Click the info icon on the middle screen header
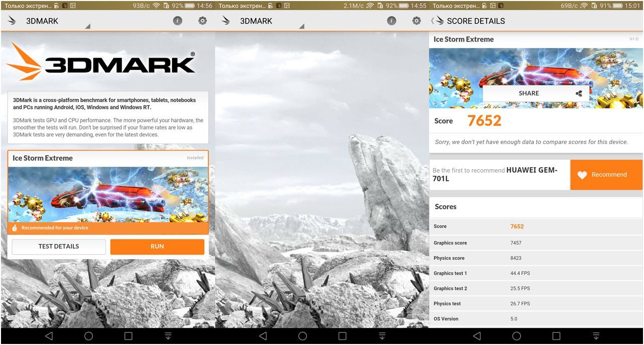 [392, 21]
